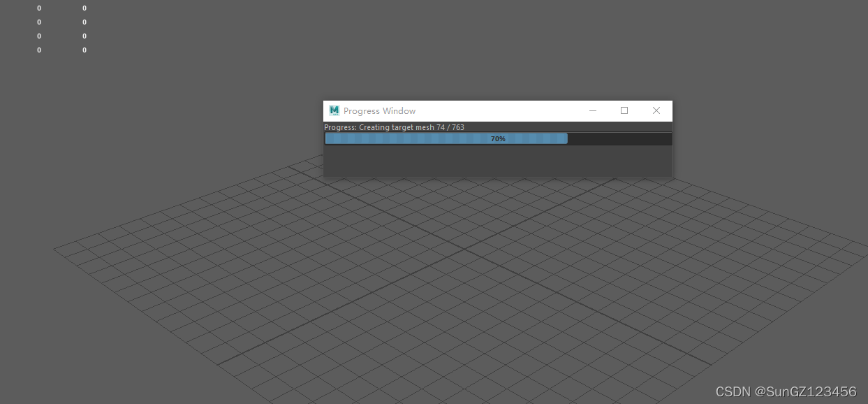Close the Progress Window
This screenshot has height=404, width=868.
point(656,110)
